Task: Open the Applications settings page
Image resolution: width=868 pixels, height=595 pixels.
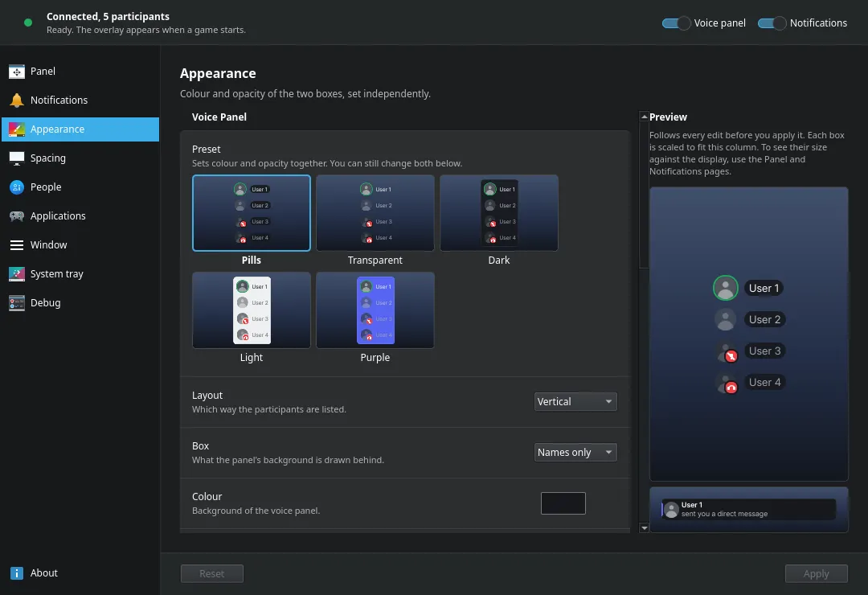Action: 80,216
